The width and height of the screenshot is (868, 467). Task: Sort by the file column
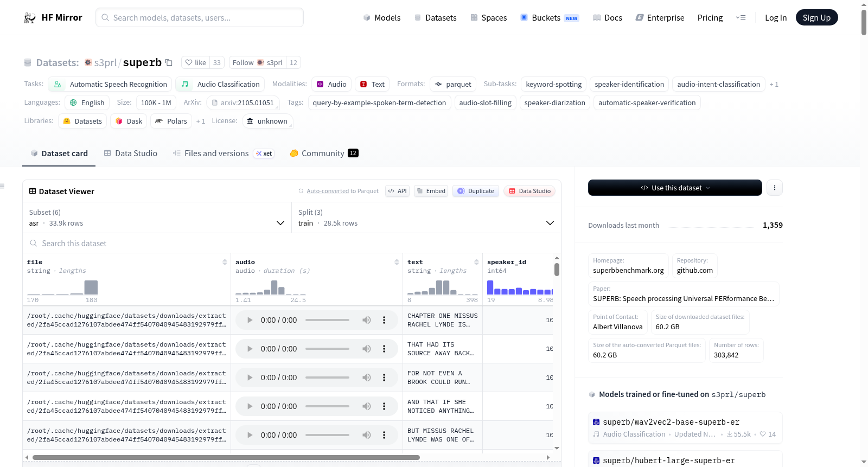225,262
